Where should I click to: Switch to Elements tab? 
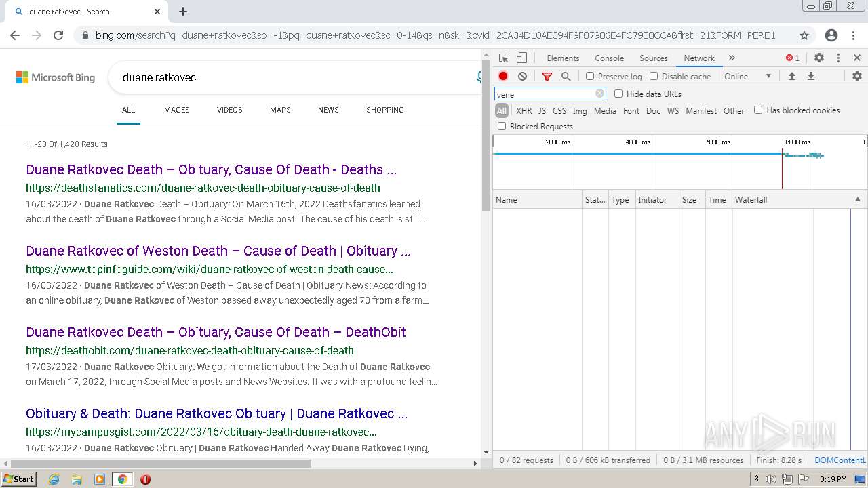coord(563,58)
